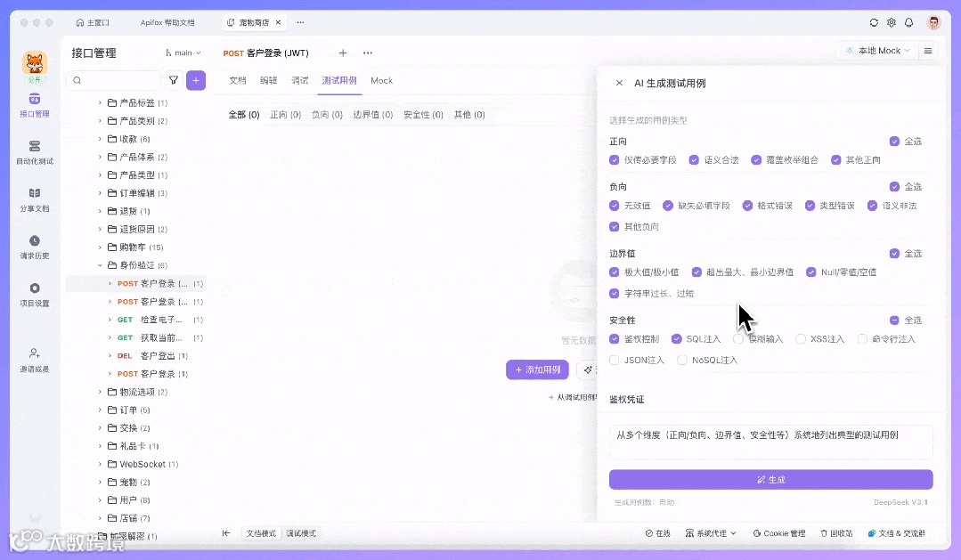Click the fox project avatar

point(35,62)
